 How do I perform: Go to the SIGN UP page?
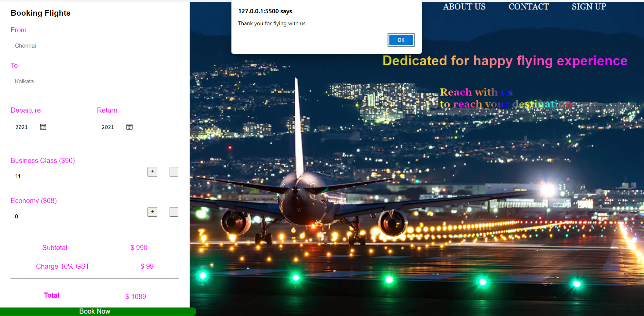coord(589,6)
